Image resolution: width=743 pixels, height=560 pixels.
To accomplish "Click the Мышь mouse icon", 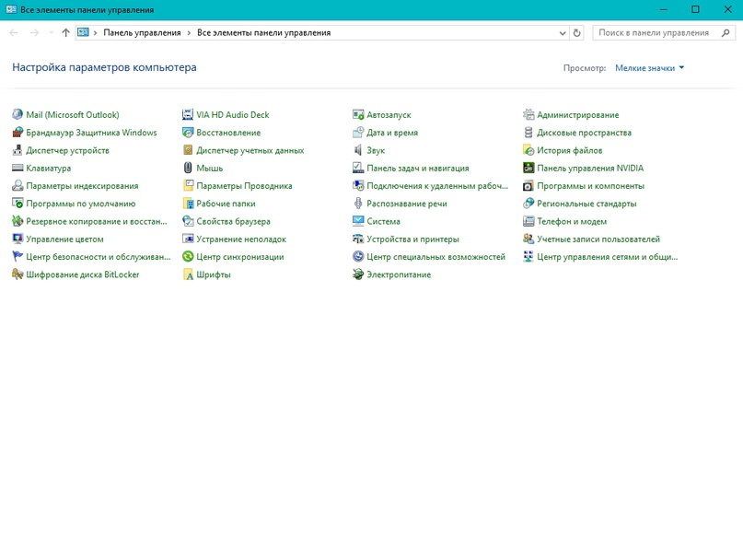I will tap(188, 168).
